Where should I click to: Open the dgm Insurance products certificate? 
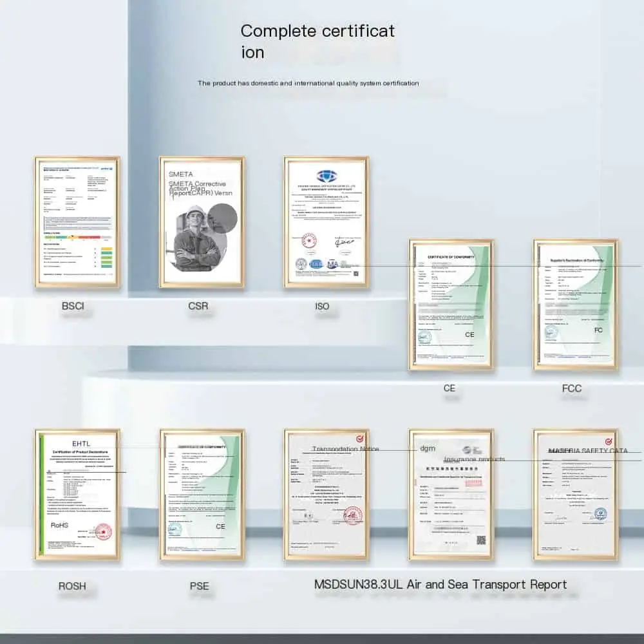point(451,495)
